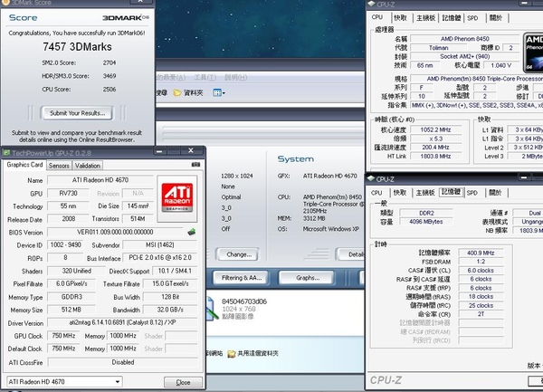Image resolution: width=543 pixels, height=392 pixels.
Task: Open the 主機板 tab in upper CPU-Z
Action: [425, 18]
